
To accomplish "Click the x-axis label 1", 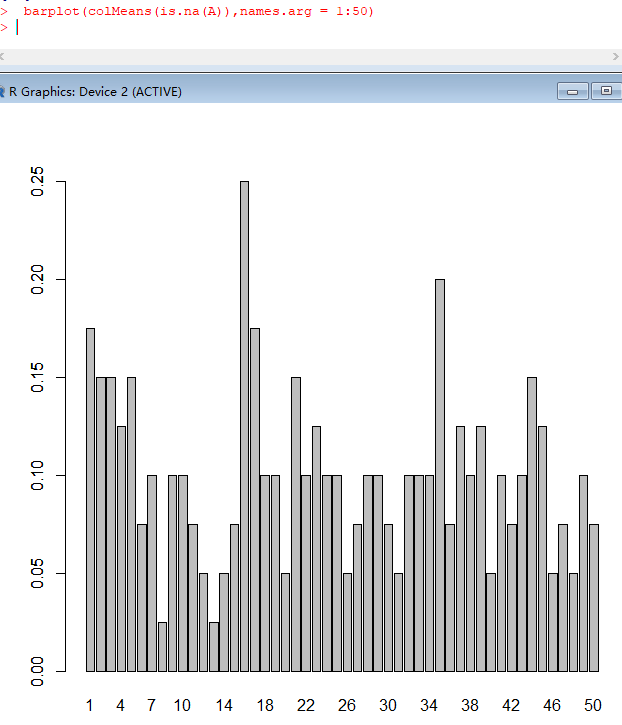I will pyautogui.click(x=90, y=706).
